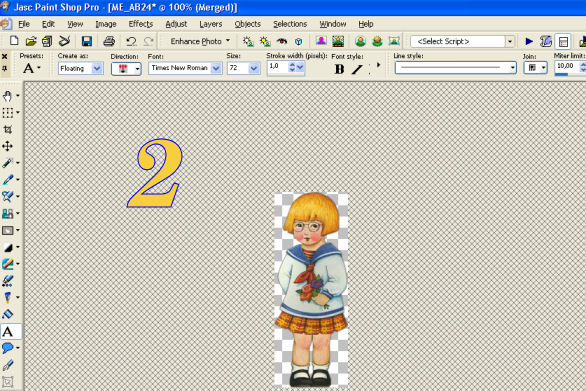Click the New image icon
The height and width of the screenshot is (391, 586).
click(x=14, y=41)
